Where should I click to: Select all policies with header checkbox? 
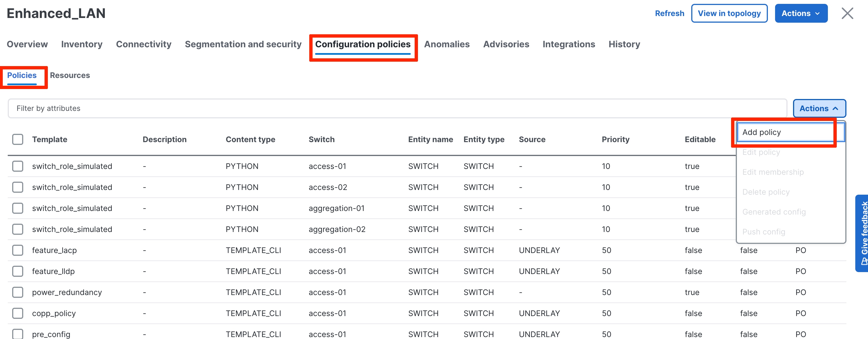coord(17,139)
